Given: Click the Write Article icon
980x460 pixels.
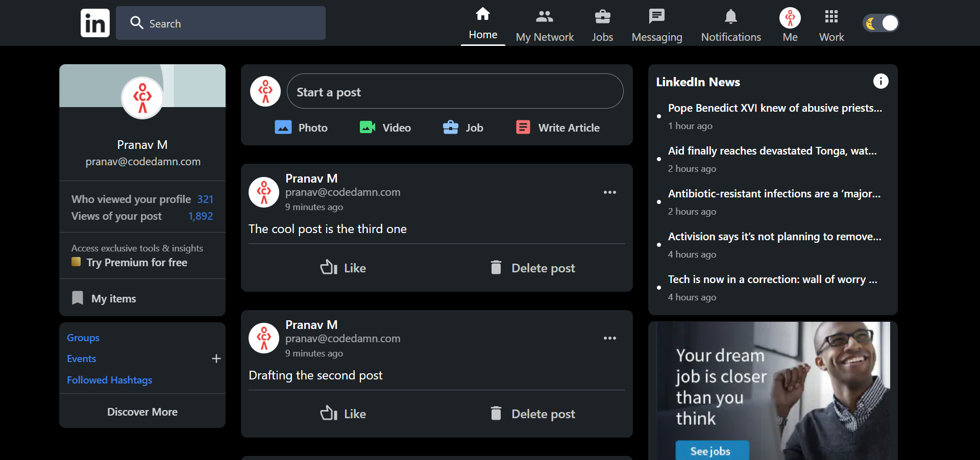Looking at the screenshot, I should point(523,127).
